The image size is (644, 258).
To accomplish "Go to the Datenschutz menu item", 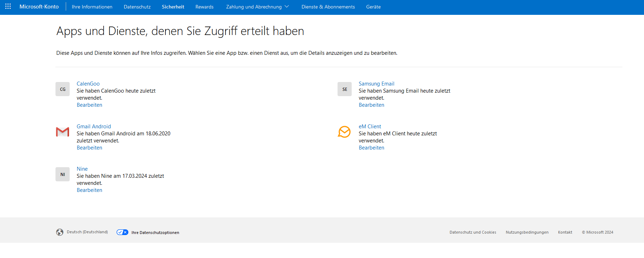I will pyautogui.click(x=137, y=7).
